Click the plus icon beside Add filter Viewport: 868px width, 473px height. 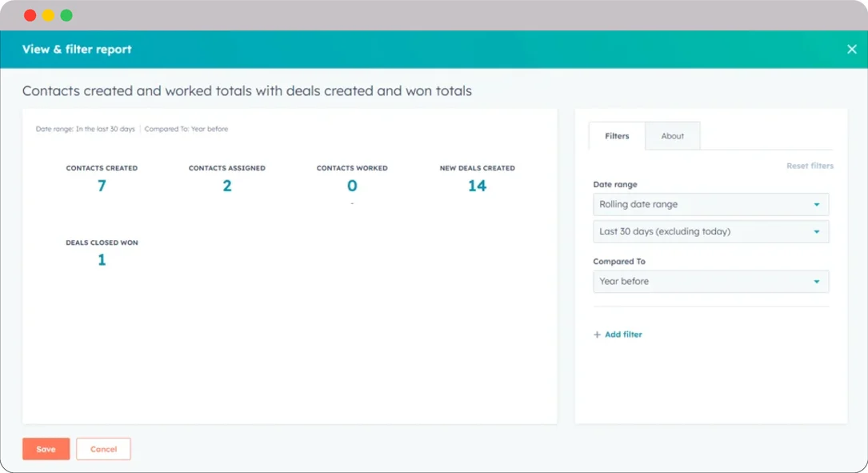click(x=597, y=335)
